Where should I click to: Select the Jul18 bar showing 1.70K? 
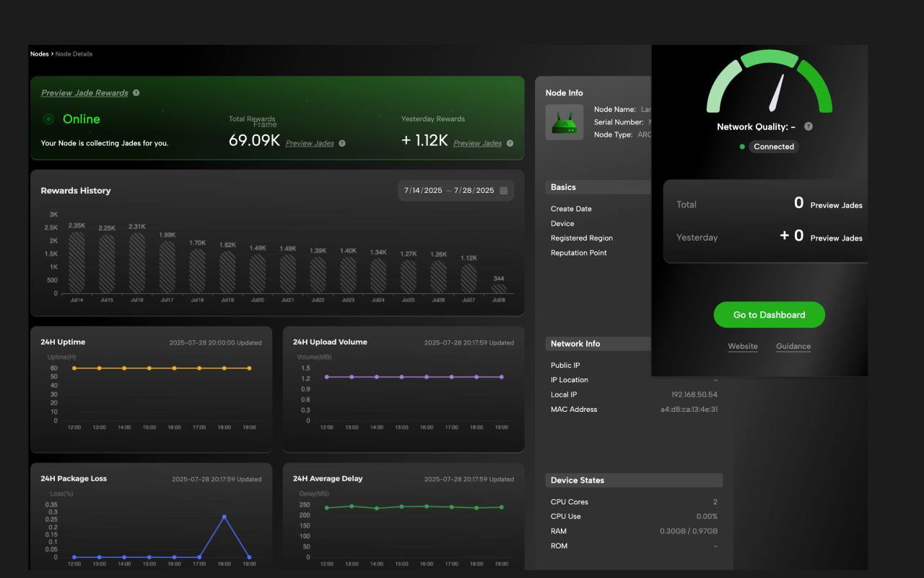click(197, 271)
